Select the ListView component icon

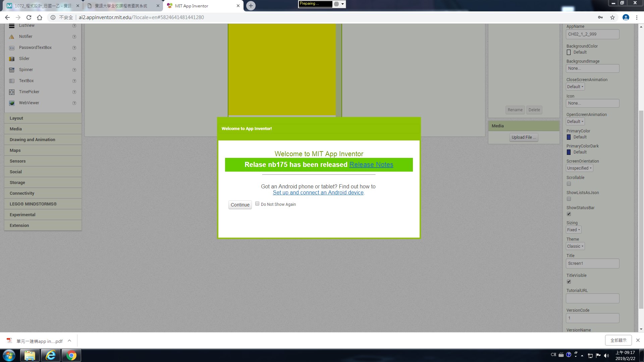(12, 26)
